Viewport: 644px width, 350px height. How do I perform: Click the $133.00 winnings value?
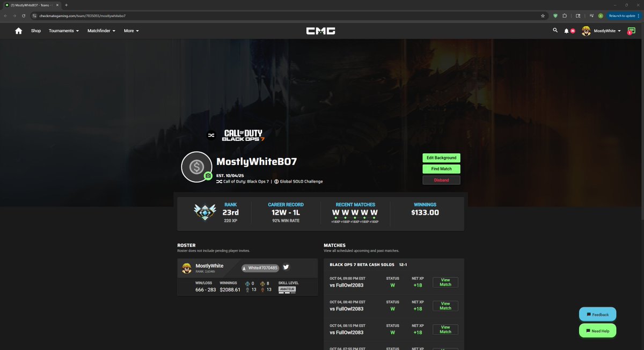tap(425, 212)
